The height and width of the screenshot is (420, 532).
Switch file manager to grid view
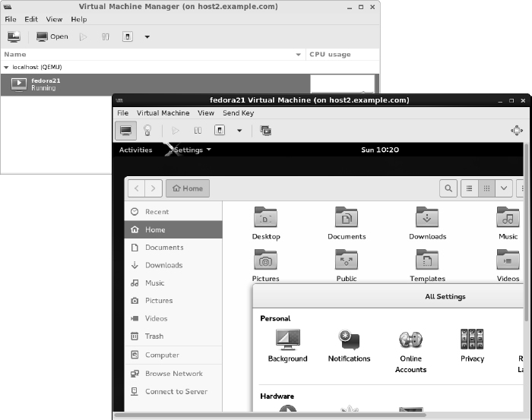click(x=486, y=188)
